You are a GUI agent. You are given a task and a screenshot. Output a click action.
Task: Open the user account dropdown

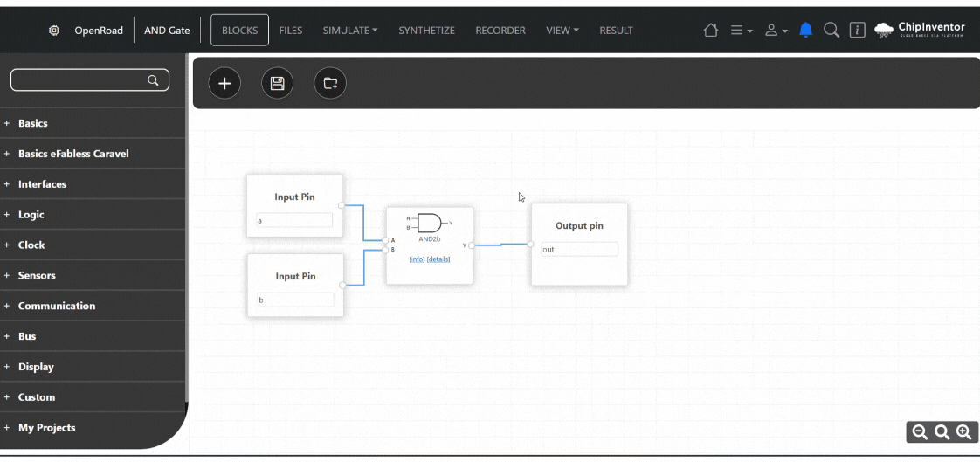[776, 30]
